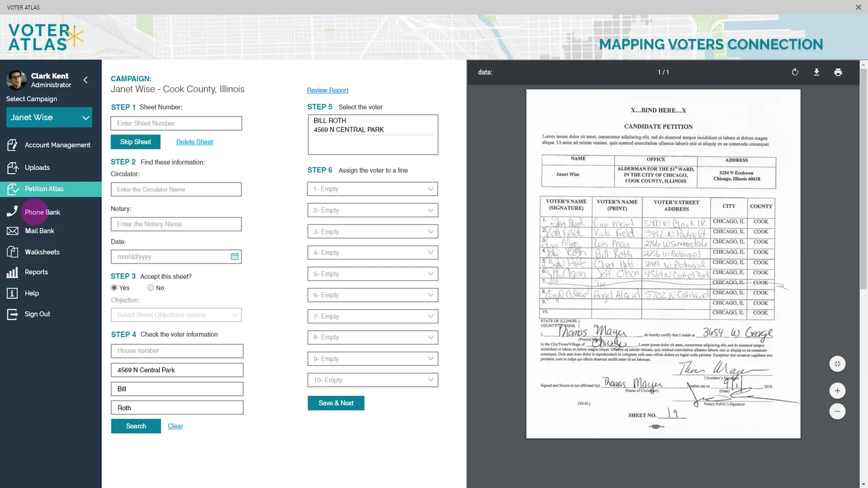Open the Review Report link
Screen dimensions: 868x488
(328, 91)
